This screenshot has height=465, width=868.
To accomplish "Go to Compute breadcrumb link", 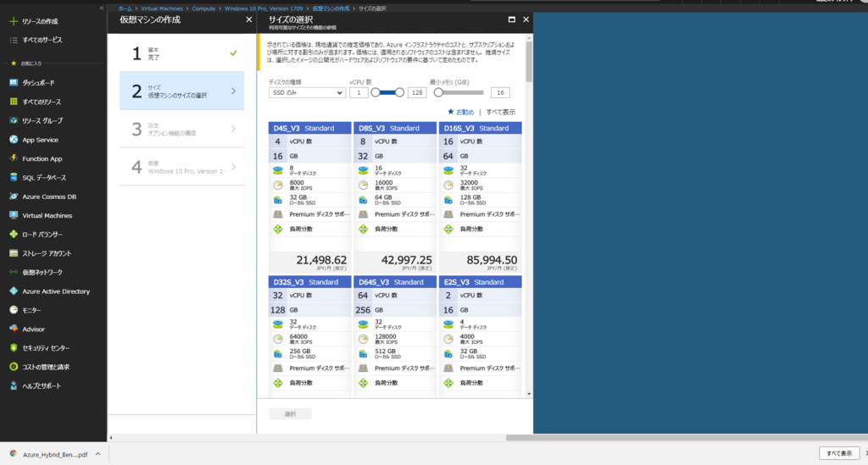I will pos(203,8).
